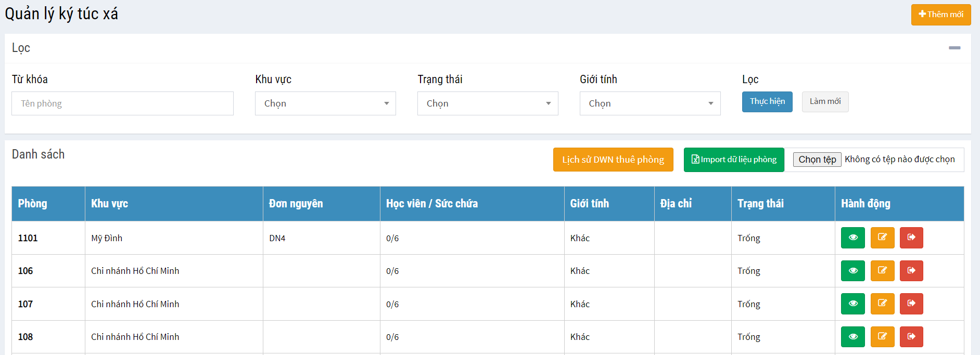Edit room 107 using orange icon
The width and height of the screenshot is (980, 355).
(882, 304)
